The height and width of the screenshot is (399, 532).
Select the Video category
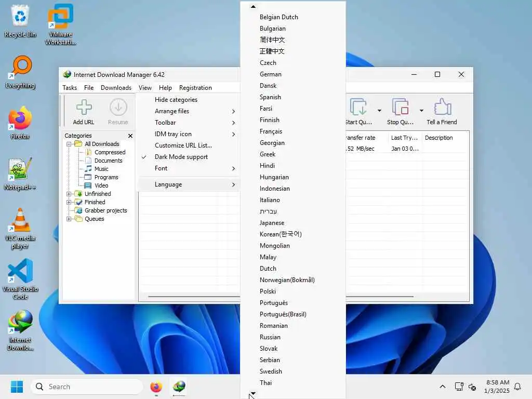[x=101, y=185]
